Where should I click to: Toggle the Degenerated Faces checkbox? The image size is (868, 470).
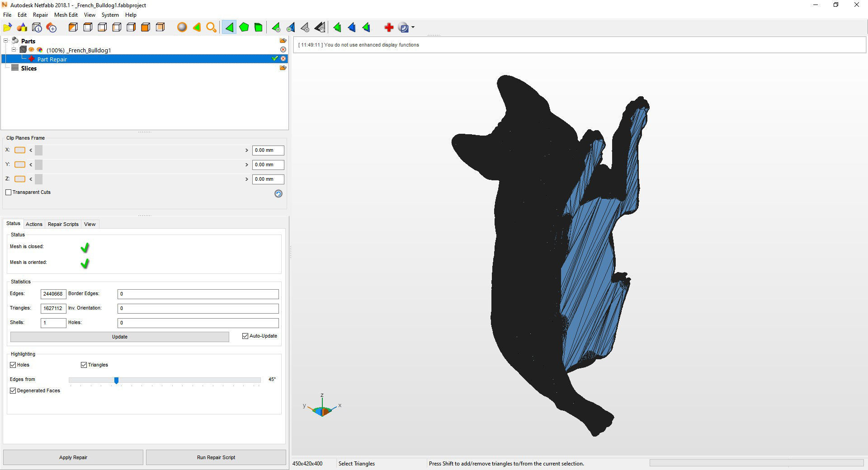[x=13, y=390]
